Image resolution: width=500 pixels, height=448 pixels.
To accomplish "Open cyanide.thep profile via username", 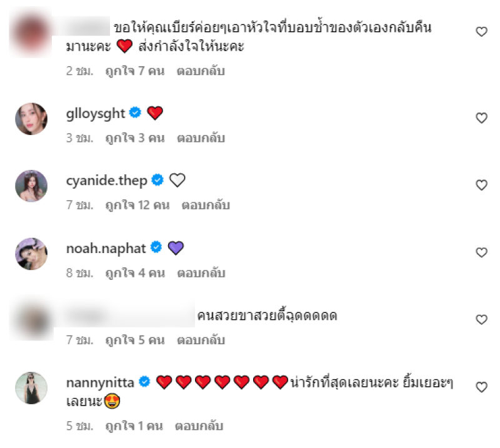I will click(106, 181).
